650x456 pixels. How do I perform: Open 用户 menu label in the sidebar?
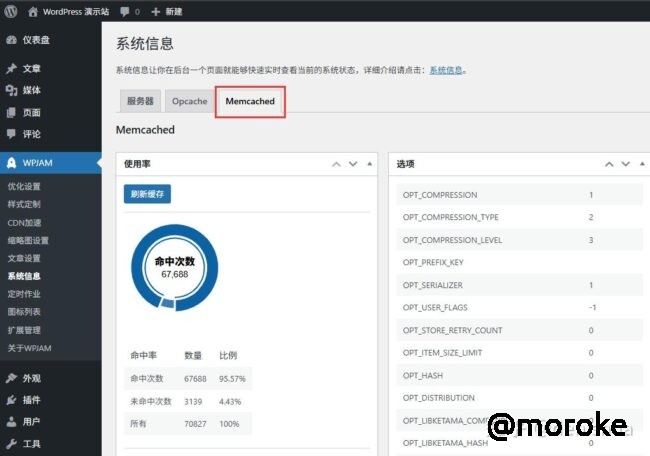[x=32, y=422]
